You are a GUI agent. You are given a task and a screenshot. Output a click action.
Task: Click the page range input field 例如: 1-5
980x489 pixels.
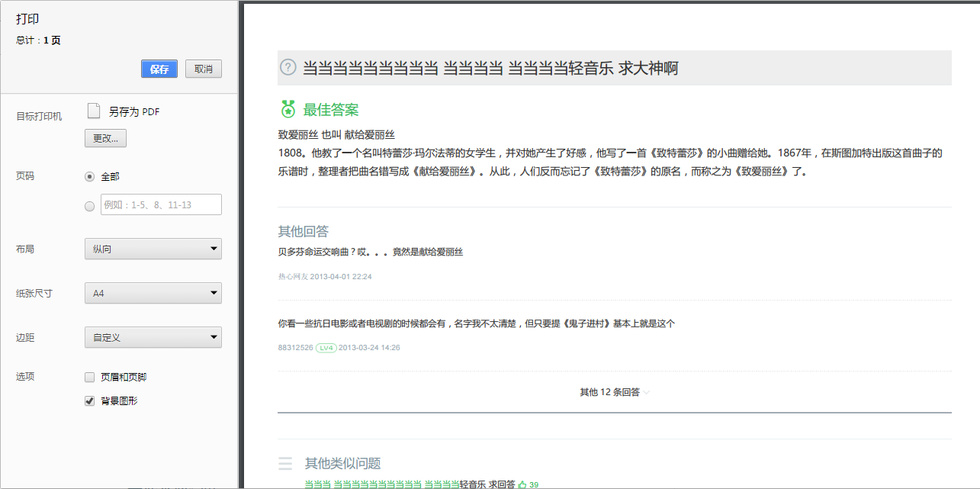pyautogui.click(x=160, y=204)
